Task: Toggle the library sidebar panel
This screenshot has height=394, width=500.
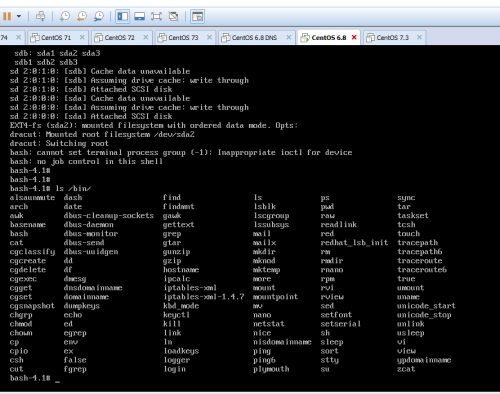Action: 122,16
